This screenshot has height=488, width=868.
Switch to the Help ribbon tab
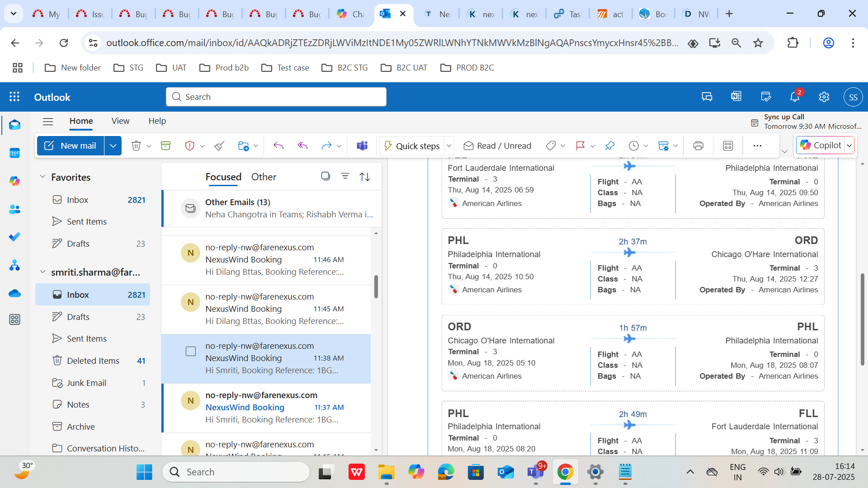157,121
